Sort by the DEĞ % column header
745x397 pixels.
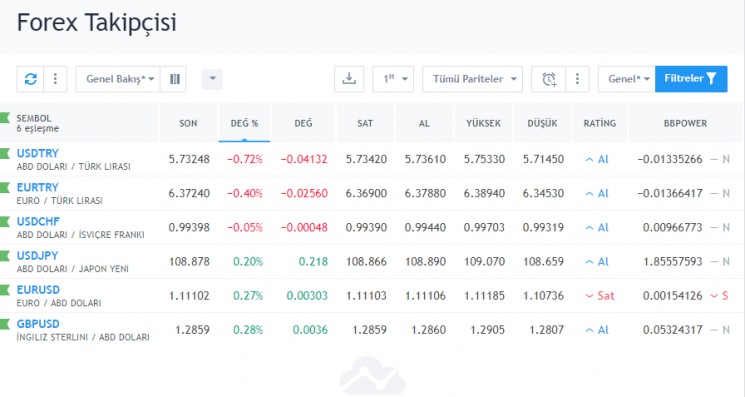[x=244, y=123]
